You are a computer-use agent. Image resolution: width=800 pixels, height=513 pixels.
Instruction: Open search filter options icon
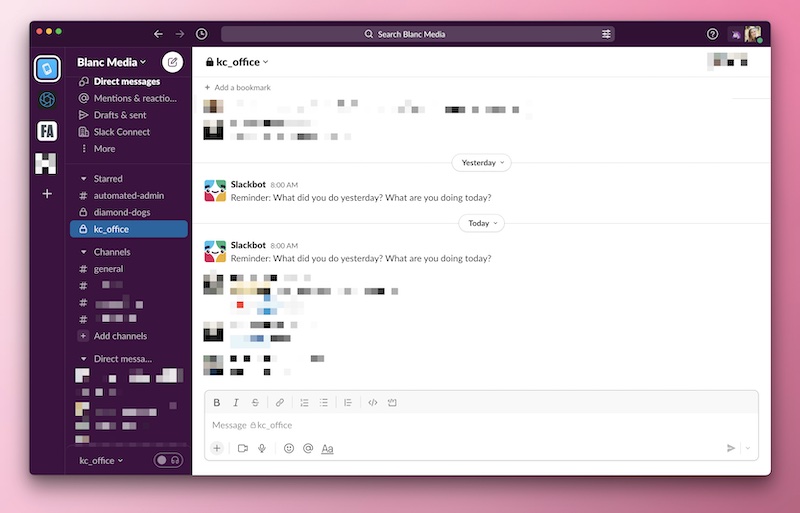tap(606, 34)
